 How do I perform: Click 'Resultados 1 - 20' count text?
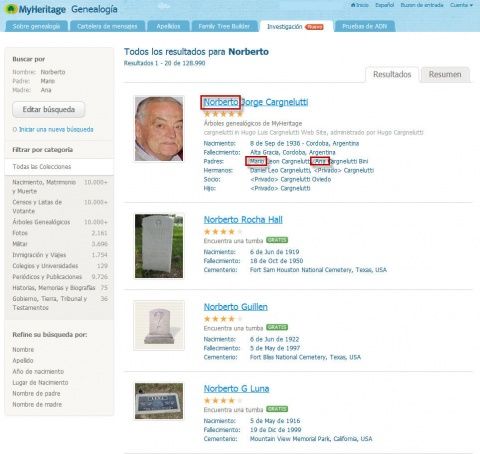tap(164, 63)
